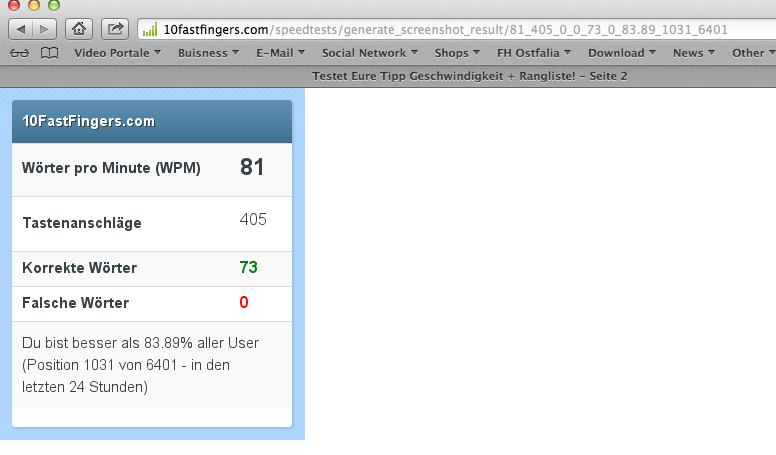Click the yellow minimize window button

[34, 5]
